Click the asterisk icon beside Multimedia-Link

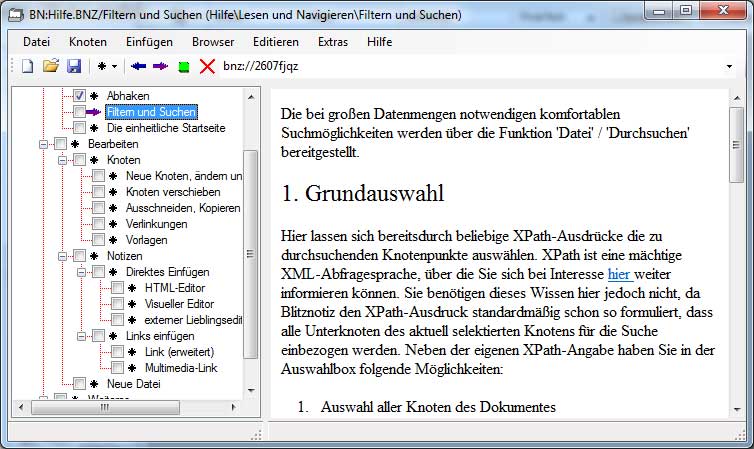coord(132,368)
